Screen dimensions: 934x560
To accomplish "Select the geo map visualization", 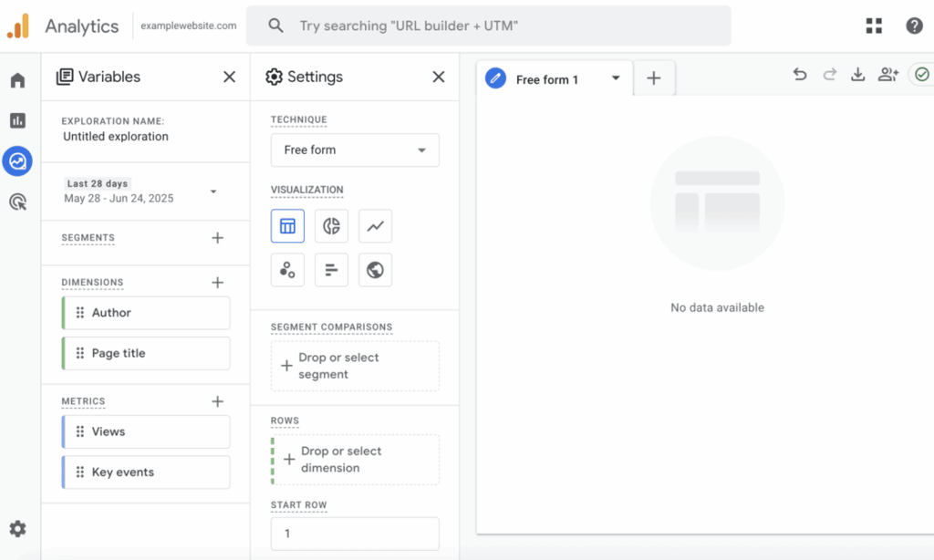I will click(x=375, y=270).
